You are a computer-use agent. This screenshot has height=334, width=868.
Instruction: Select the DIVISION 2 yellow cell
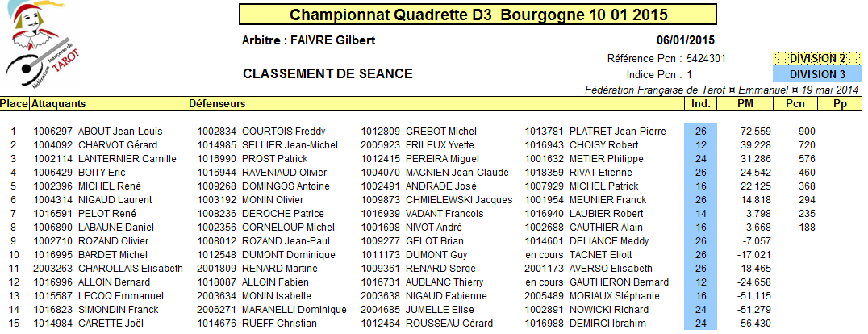(817, 58)
